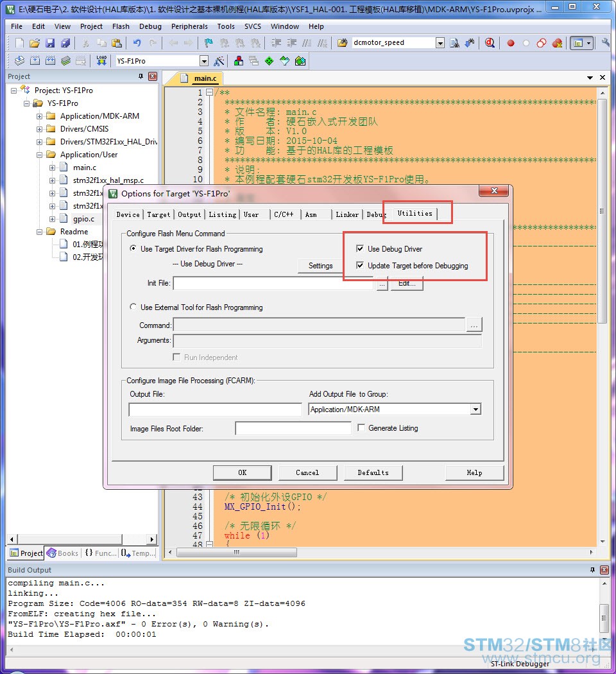Collapse Application/User folder
This screenshot has height=674, width=616.
pos(40,155)
